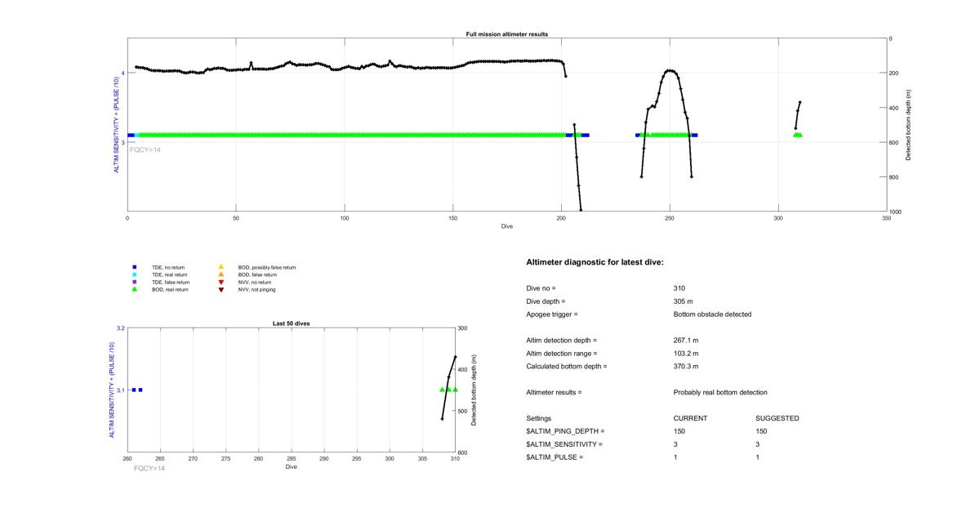The image size is (980, 508).
Task: Click the green triangle 'BOD, real return' legend marker
Action: [135, 289]
